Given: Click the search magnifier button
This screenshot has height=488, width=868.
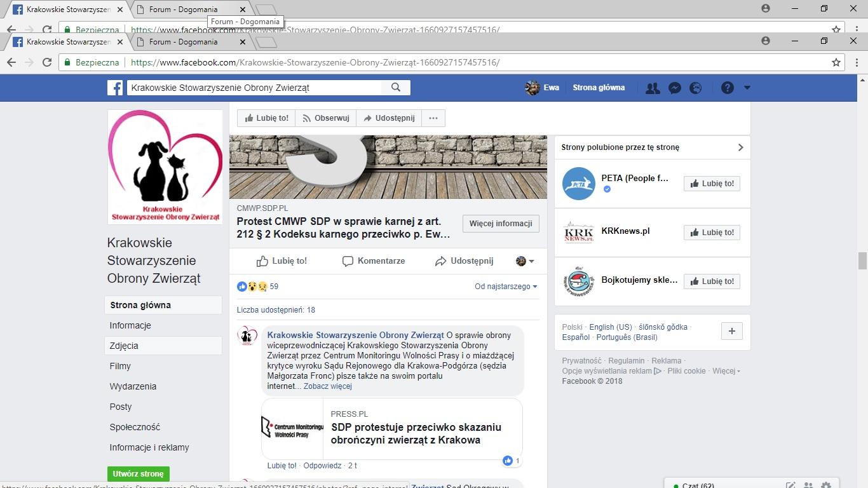Looking at the screenshot, I should (396, 88).
